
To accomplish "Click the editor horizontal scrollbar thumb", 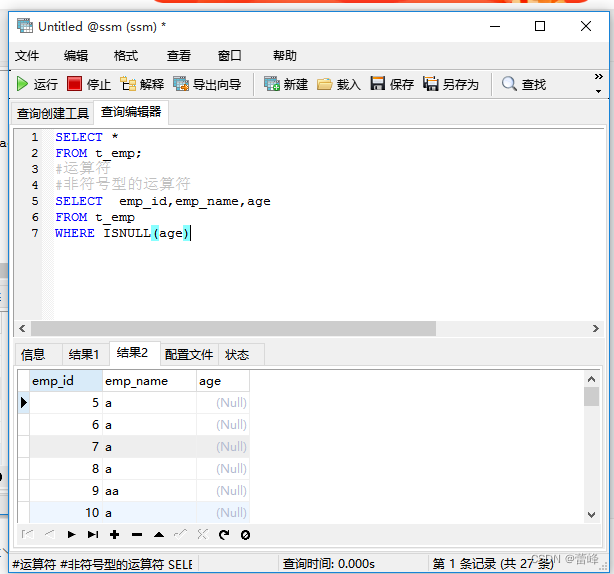I will pos(233,329).
